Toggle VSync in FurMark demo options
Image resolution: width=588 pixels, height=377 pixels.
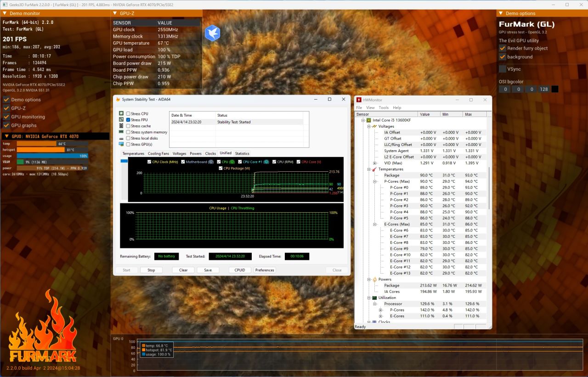coord(503,69)
